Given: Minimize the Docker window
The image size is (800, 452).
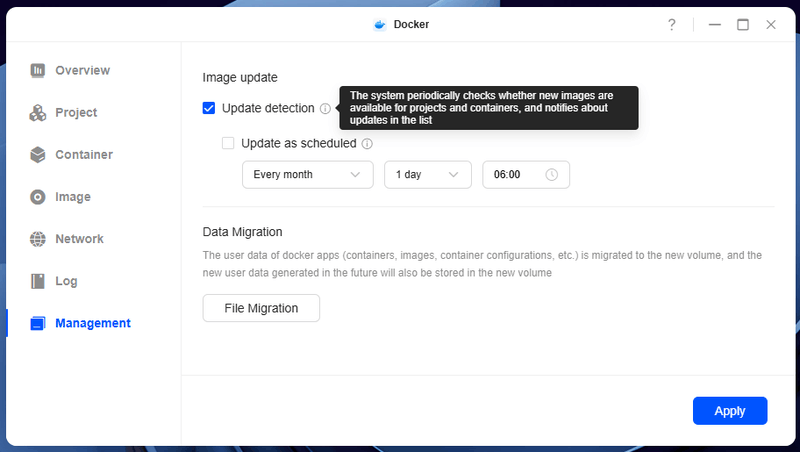Looking at the screenshot, I should pyautogui.click(x=714, y=24).
